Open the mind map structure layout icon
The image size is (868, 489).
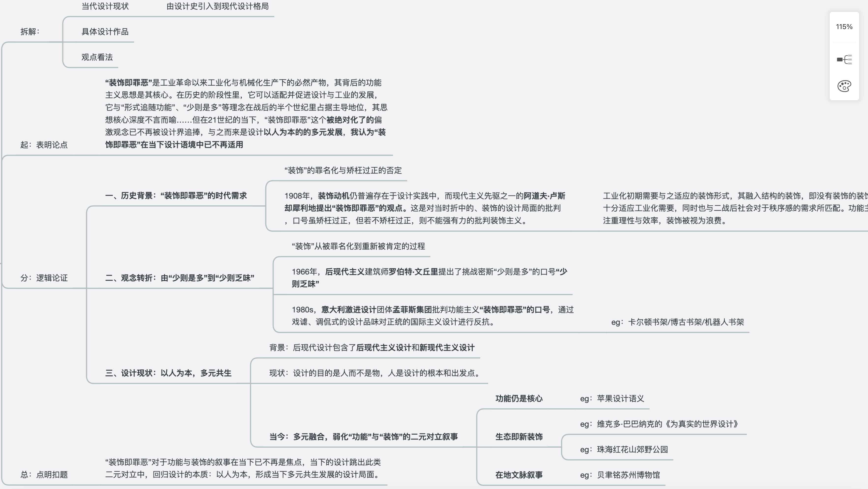pos(844,60)
